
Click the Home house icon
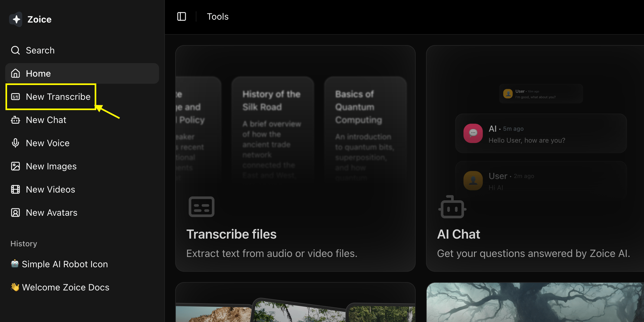pos(15,73)
